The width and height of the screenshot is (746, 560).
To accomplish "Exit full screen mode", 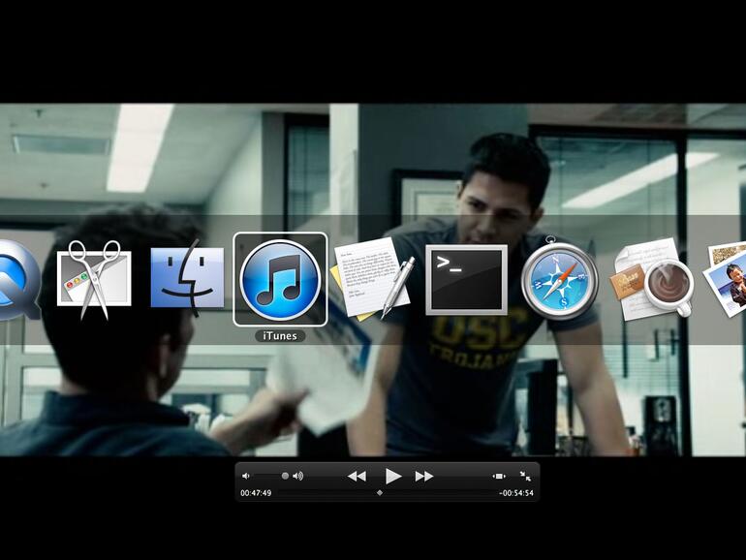I will click(525, 476).
